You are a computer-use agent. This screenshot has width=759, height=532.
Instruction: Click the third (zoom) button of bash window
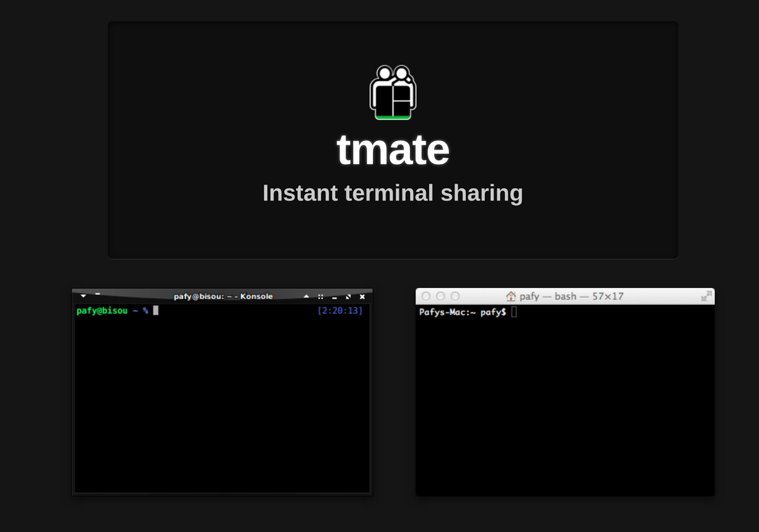pyautogui.click(x=455, y=296)
